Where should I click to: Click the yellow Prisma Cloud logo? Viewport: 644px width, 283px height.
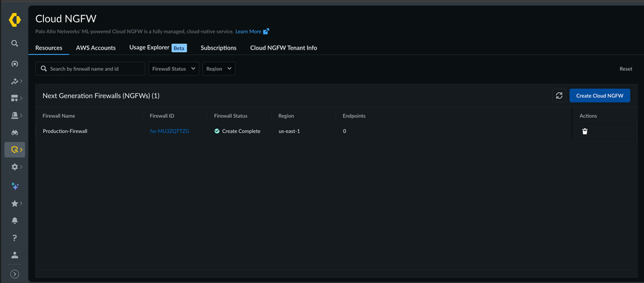pos(14,21)
